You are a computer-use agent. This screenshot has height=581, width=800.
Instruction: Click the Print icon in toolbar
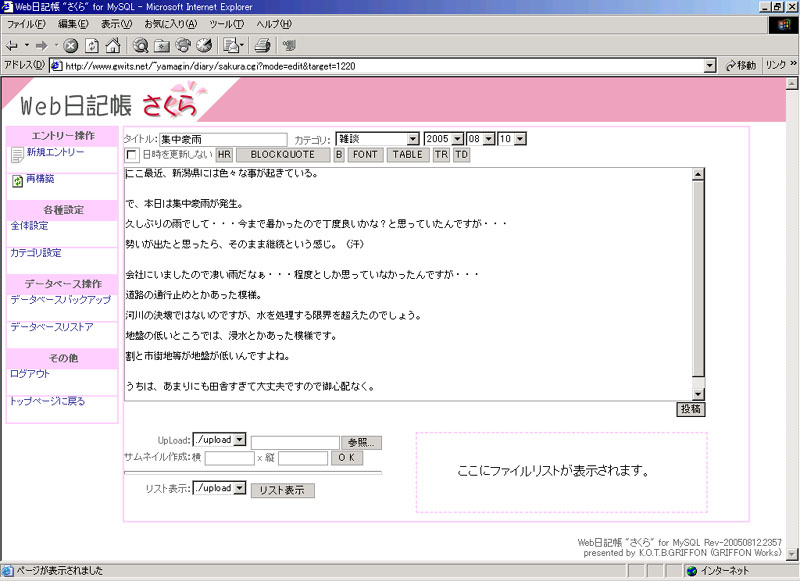[x=262, y=45]
